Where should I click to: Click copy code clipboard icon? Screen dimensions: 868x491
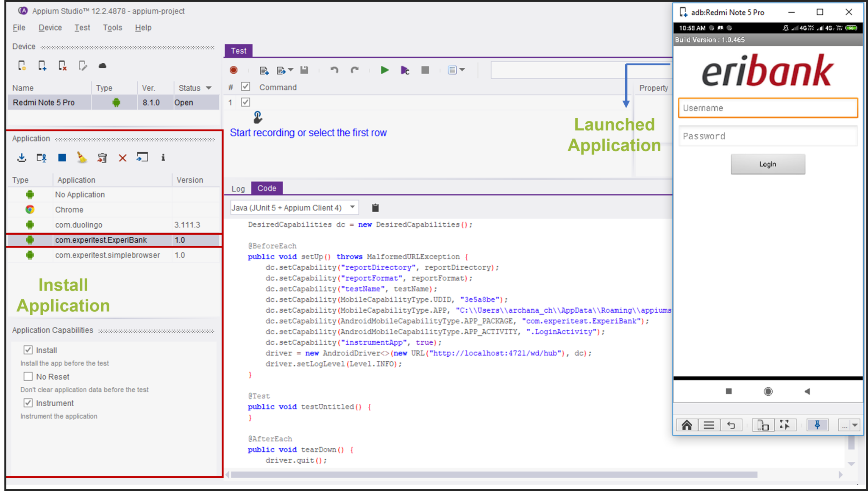click(x=375, y=208)
